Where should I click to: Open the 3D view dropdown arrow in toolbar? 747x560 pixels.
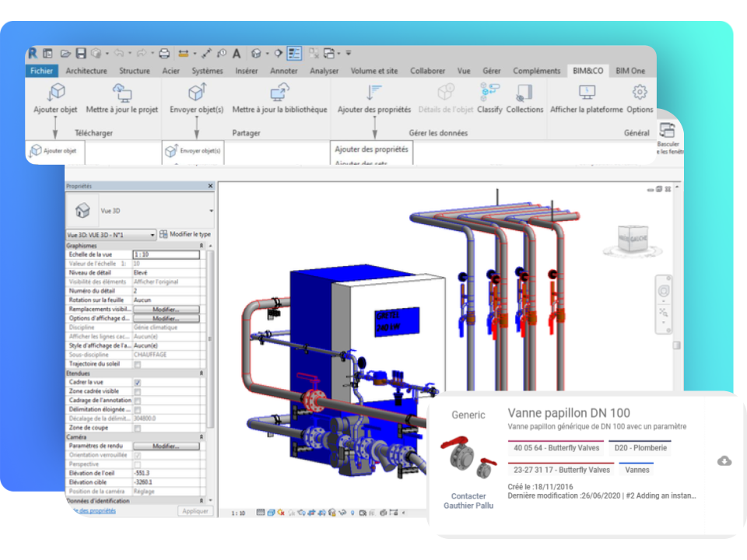click(x=267, y=54)
